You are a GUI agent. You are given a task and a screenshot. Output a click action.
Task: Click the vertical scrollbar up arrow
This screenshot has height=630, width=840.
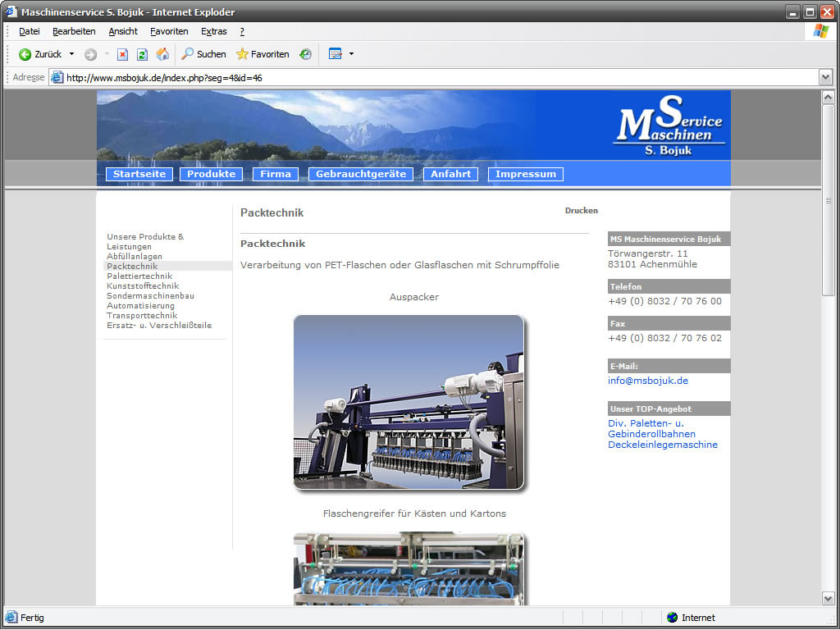click(829, 97)
